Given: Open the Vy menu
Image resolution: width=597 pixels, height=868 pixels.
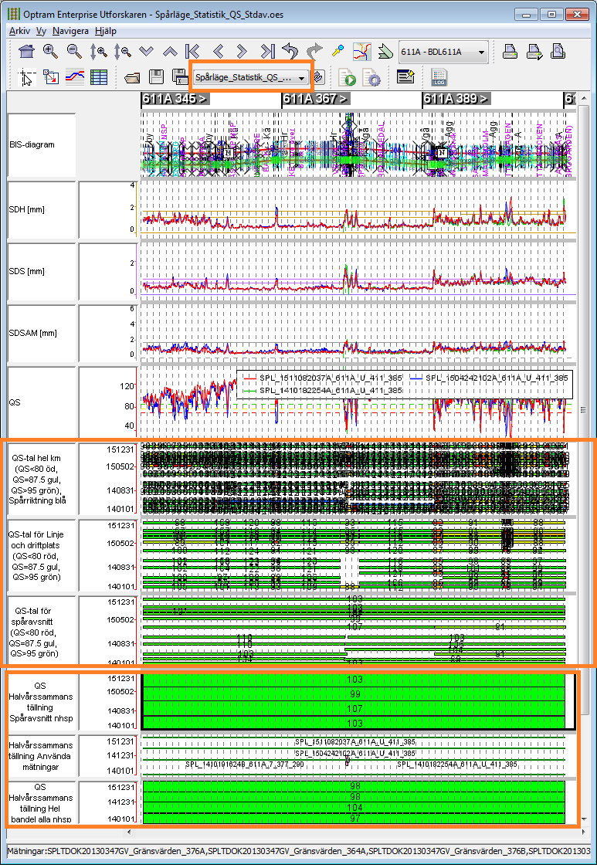Looking at the screenshot, I should 42,31.
